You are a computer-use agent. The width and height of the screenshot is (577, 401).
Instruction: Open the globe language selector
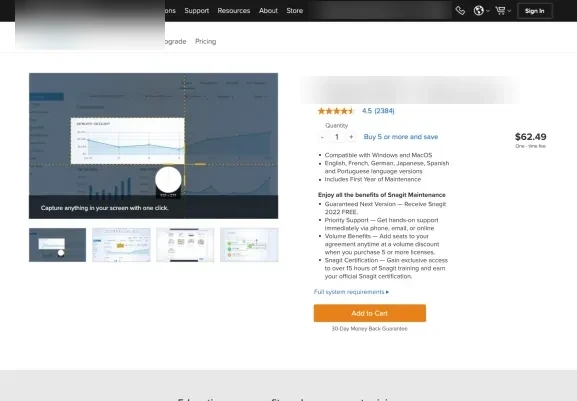(x=478, y=11)
